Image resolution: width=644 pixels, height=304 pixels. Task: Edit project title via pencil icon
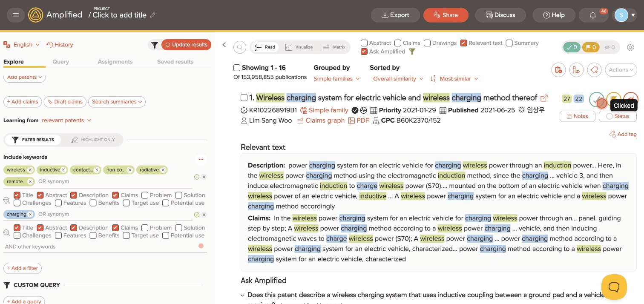tap(153, 15)
